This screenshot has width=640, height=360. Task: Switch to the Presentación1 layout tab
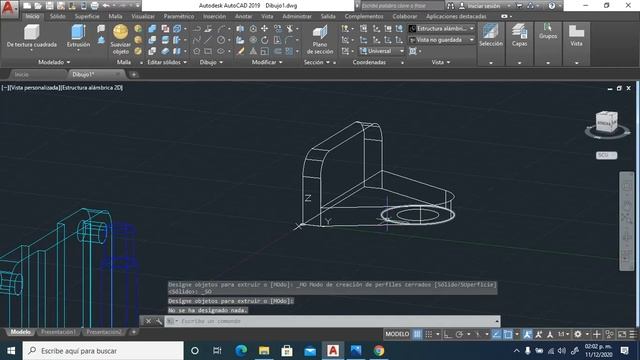58,332
